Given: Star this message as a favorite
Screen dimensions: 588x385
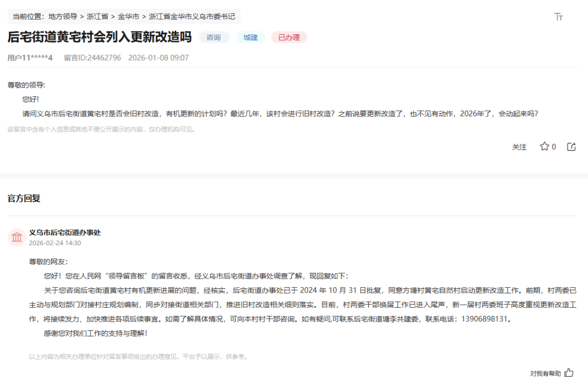Looking at the screenshot, I should (x=544, y=147).
